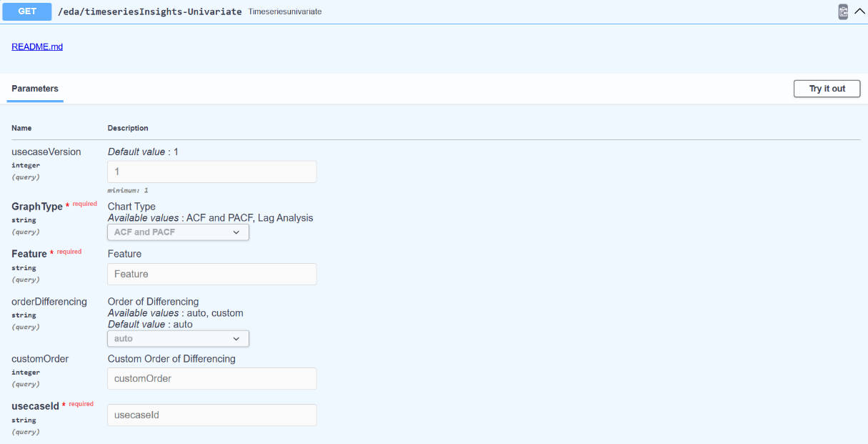
Task: Click the blue GET method badge
Action: (x=27, y=11)
